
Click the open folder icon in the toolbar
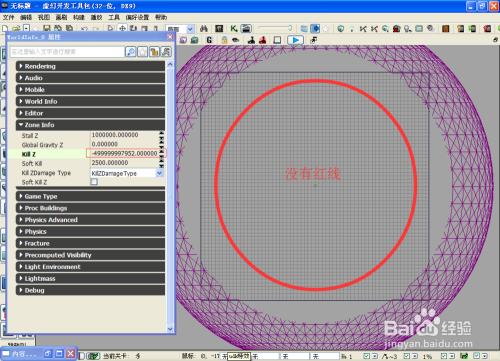click(16, 29)
